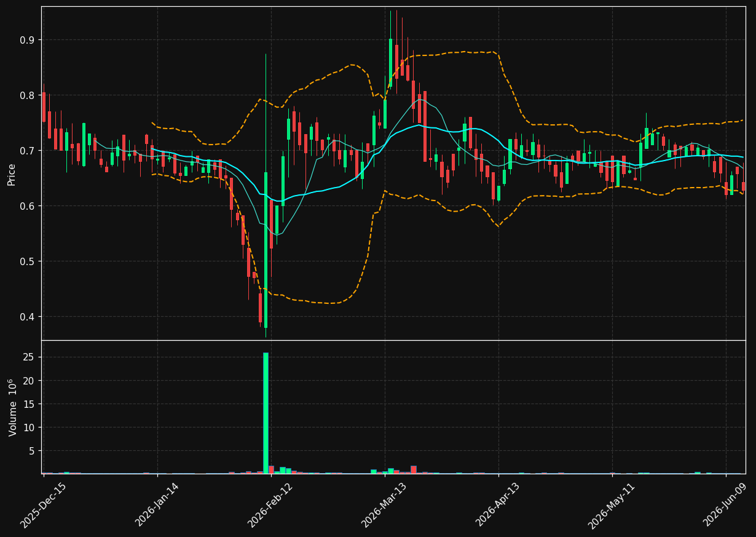The image size is (756, 537).
Task: Click the 2026-Jan-14 date label
Action: (157, 504)
